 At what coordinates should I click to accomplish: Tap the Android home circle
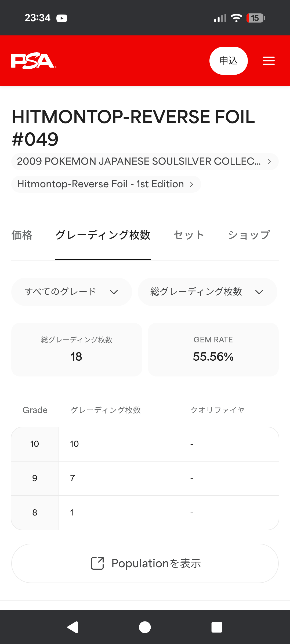[145, 627]
